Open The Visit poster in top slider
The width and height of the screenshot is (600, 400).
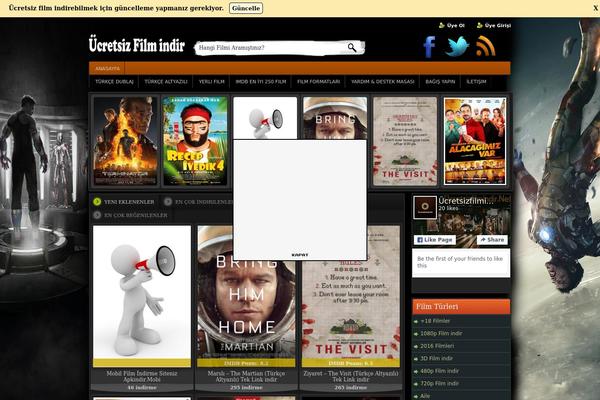405,141
